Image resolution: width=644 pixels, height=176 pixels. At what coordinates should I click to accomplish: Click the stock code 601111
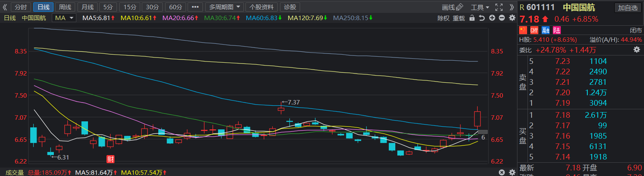point(540,7)
